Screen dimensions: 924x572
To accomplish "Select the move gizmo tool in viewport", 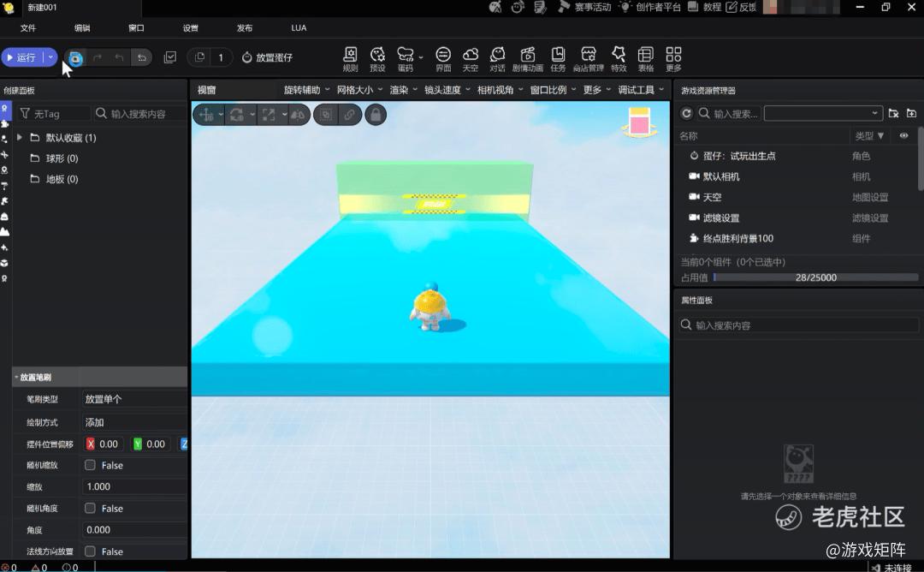I will pos(206,115).
